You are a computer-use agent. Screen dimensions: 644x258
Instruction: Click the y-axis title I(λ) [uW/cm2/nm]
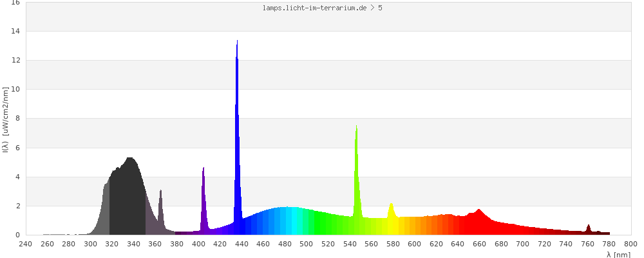5,119
